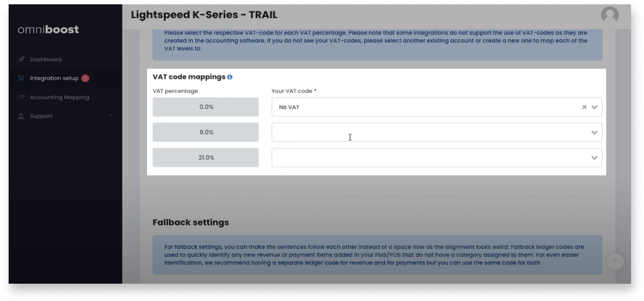This screenshot has height=301, width=644.
Task: Open the 9.0% VAT code dropdown
Action: tap(436, 132)
